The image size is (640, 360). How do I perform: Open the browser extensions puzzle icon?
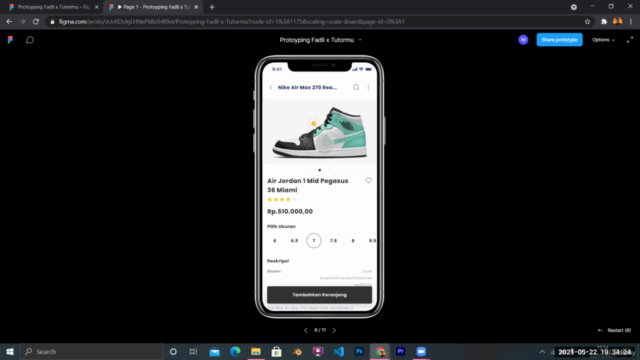pos(604,22)
